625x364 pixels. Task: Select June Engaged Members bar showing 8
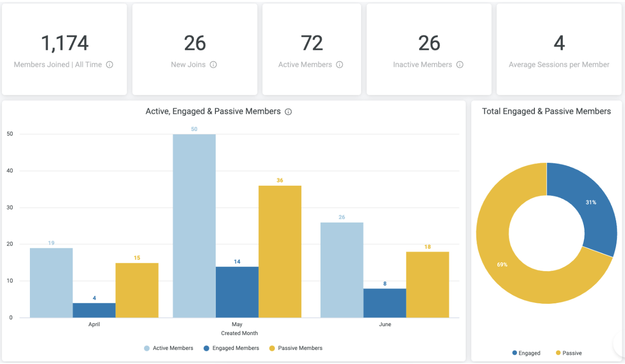pyautogui.click(x=385, y=303)
